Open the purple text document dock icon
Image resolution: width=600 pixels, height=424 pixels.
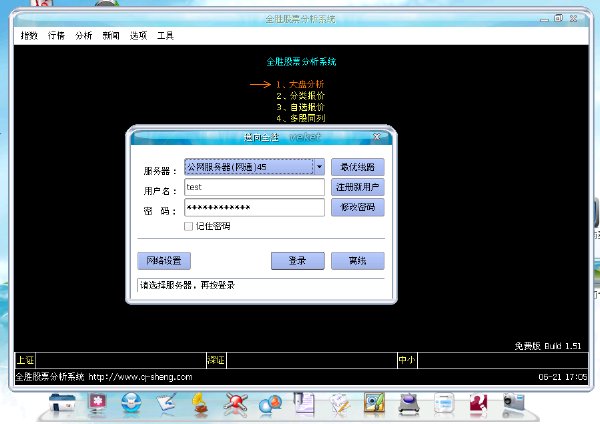tap(304, 403)
